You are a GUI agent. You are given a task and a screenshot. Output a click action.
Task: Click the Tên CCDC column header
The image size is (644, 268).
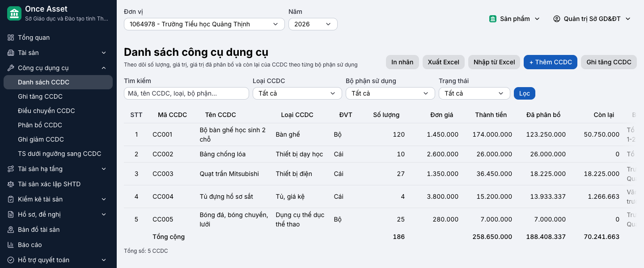pos(220,115)
